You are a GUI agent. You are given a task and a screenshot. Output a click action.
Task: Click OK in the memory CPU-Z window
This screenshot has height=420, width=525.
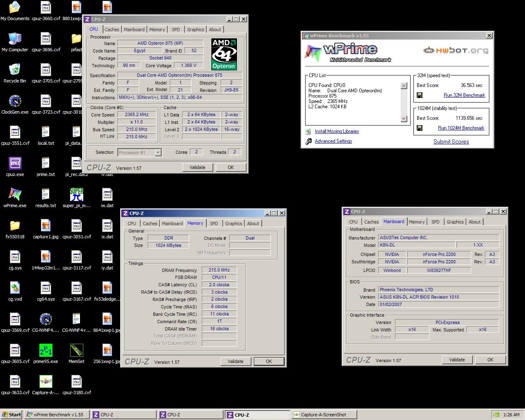tap(269, 361)
